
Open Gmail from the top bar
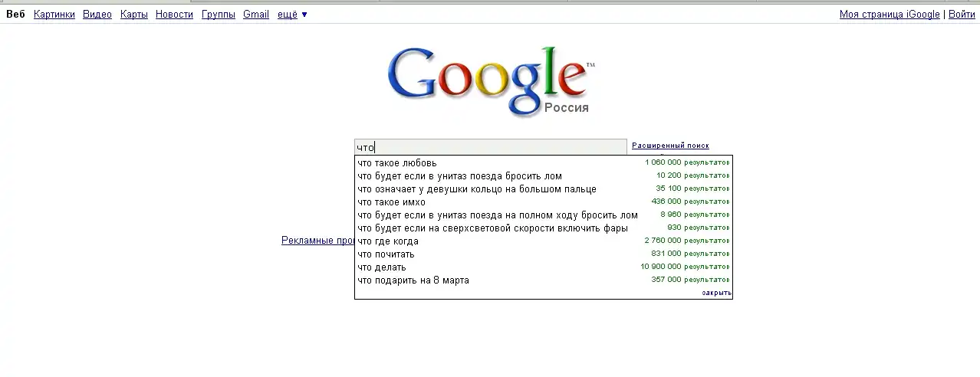tap(256, 15)
